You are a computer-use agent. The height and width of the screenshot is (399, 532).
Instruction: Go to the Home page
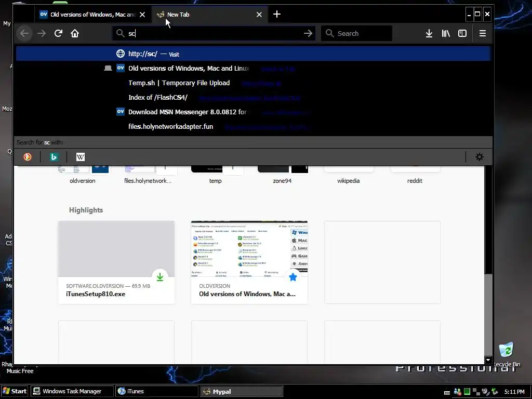click(x=75, y=33)
